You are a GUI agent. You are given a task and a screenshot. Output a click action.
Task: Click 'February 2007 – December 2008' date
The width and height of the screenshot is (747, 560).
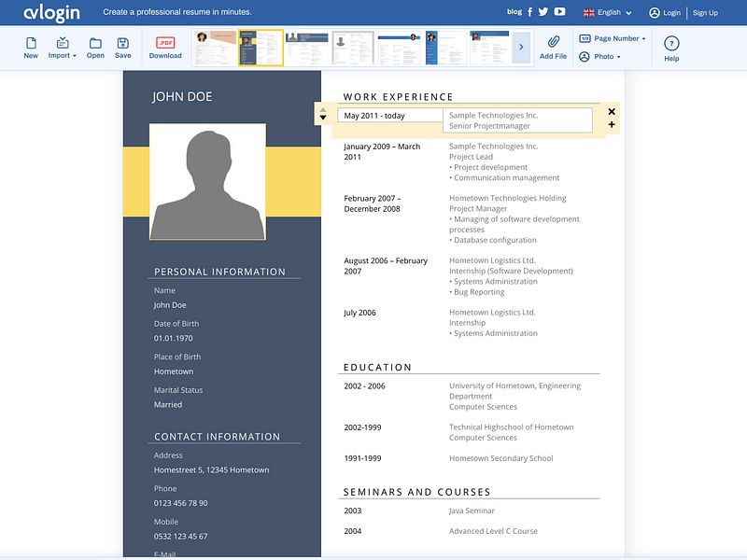(x=372, y=203)
